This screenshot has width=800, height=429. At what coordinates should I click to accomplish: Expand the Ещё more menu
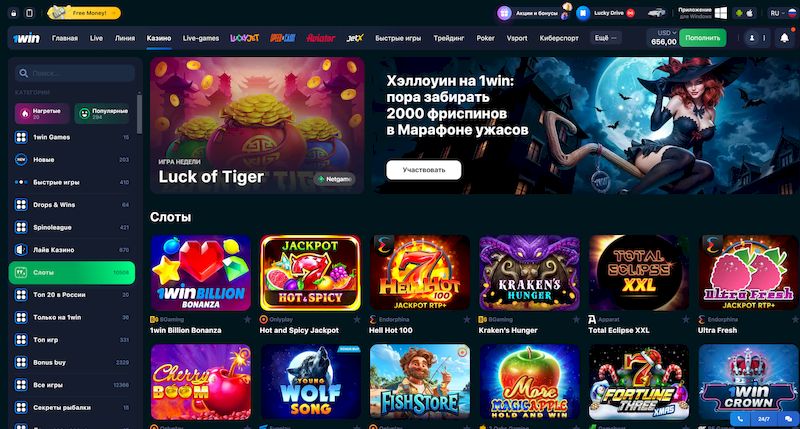[x=606, y=38]
